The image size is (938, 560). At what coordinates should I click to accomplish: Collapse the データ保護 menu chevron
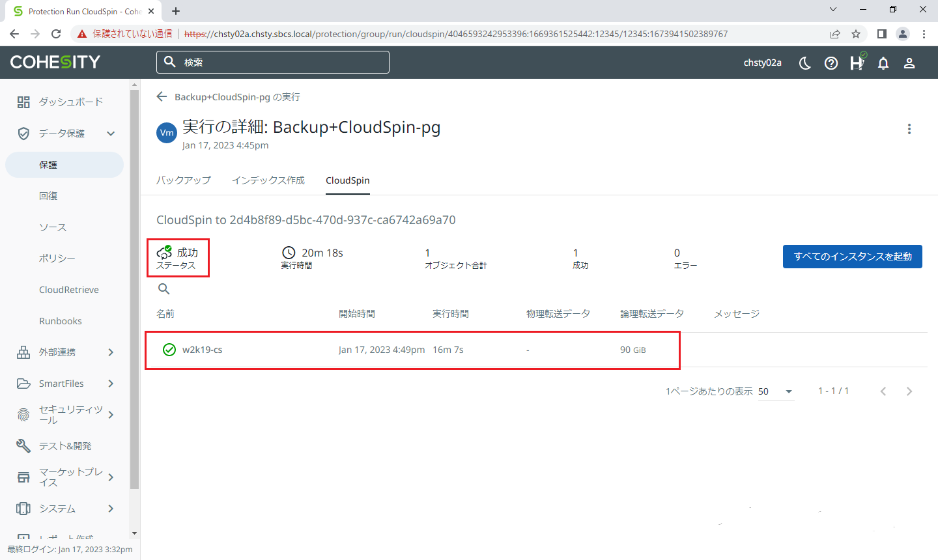point(111,133)
